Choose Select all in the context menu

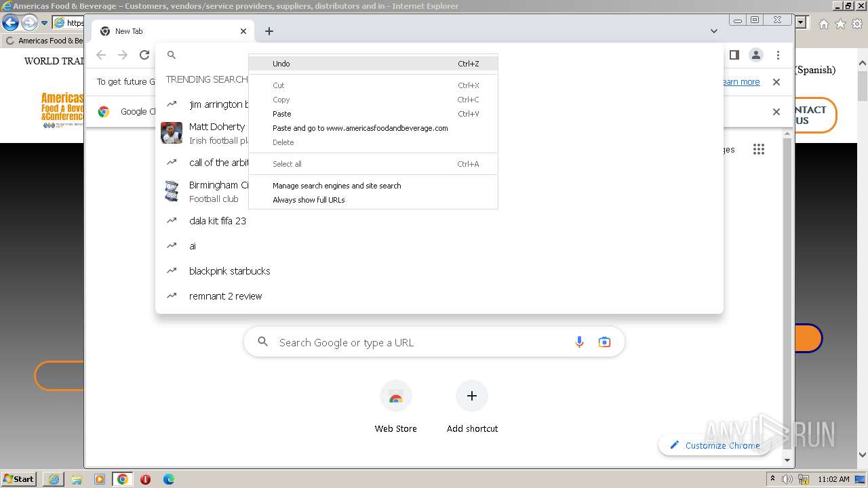pyautogui.click(x=373, y=164)
